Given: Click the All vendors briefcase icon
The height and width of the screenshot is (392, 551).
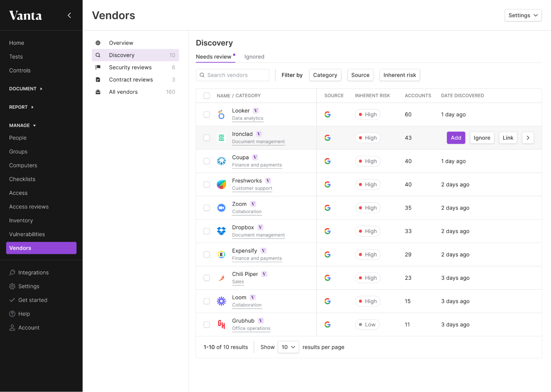Looking at the screenshot, I should [x=98, y=92].
